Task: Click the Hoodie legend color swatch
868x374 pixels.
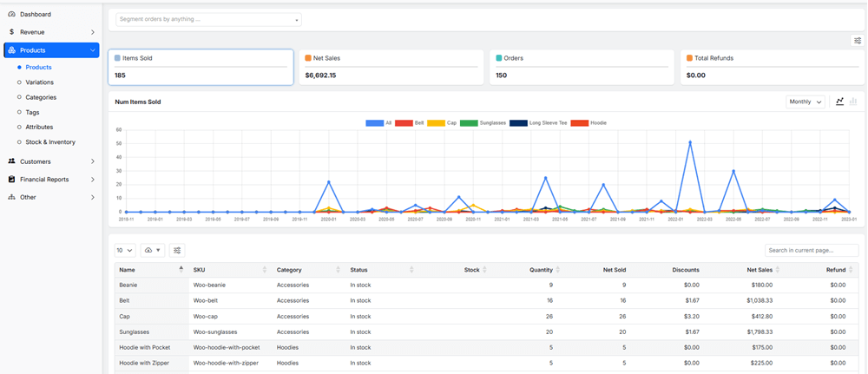Action: tap(579, 123)
